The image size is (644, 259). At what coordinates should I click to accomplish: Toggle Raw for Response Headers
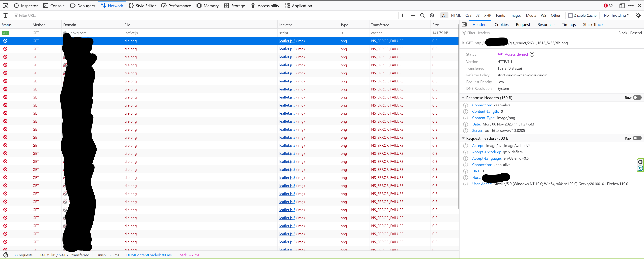[637, 98]
